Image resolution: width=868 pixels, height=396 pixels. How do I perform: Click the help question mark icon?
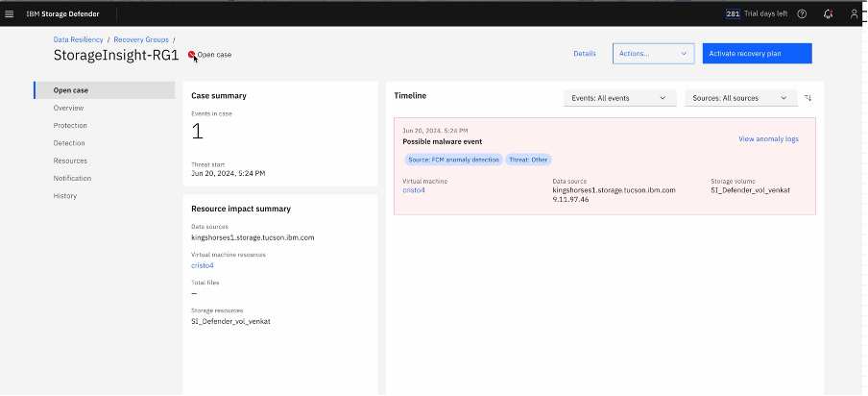[x=802, y=13]
